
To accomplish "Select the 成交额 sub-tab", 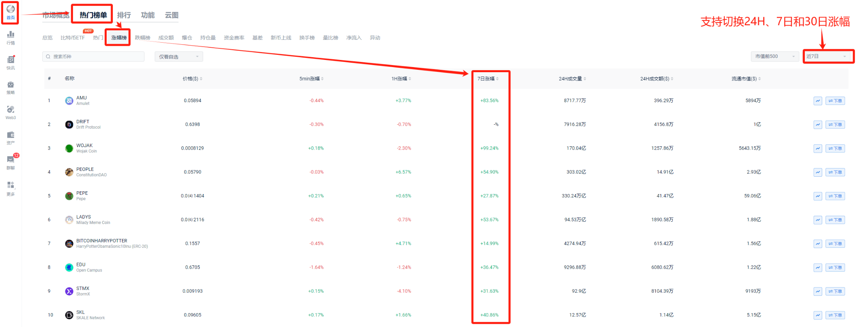I will 166,38.
